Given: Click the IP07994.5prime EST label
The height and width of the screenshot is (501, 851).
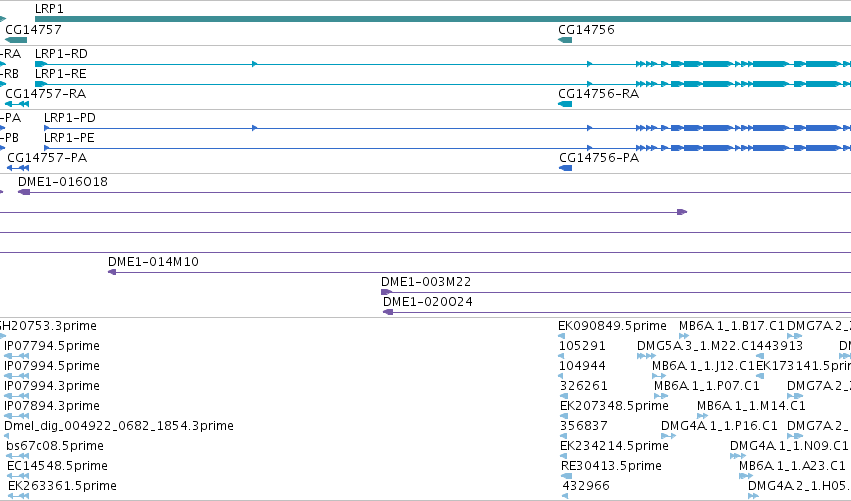Looking at the screenshot, I should pos(52,366).
